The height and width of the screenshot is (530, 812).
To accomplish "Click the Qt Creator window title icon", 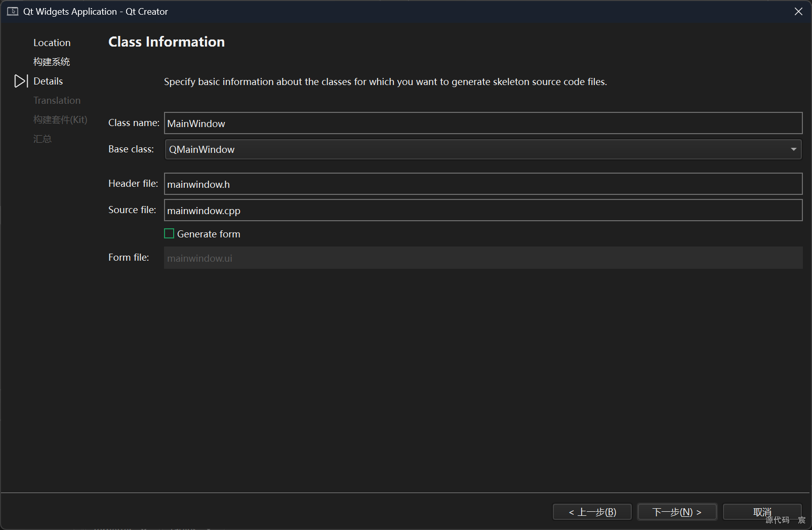I will click(x=13, y=11).
